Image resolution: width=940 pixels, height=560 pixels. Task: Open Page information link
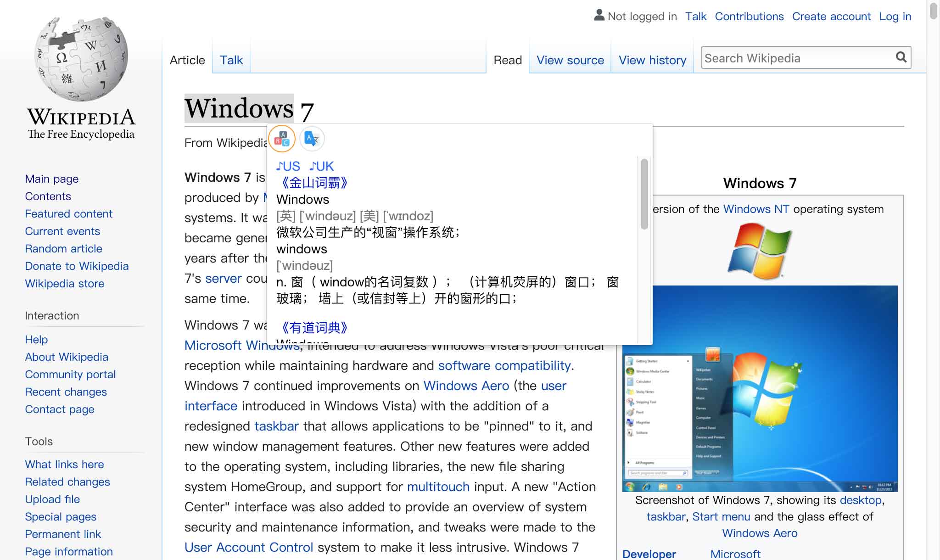pyautogui.click(x=69, y=552)
